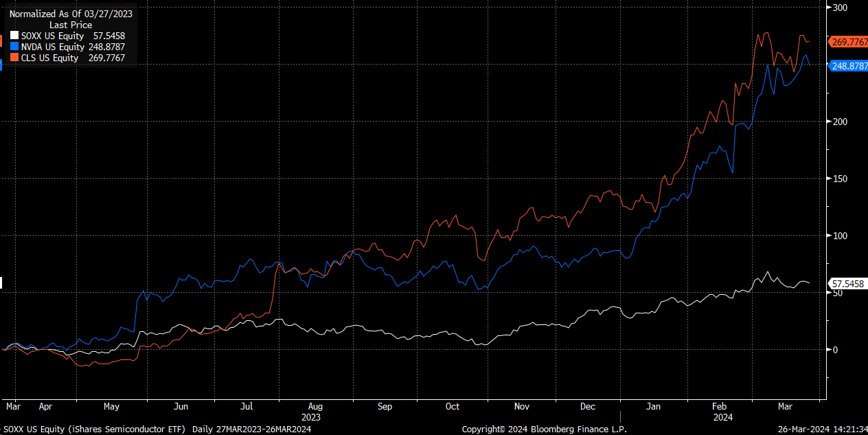Click the Last Price legend heading

coord(71,25)
